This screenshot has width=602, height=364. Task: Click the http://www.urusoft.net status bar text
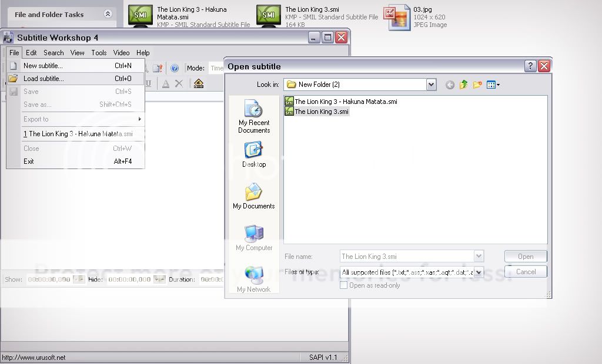coord(34,358)
